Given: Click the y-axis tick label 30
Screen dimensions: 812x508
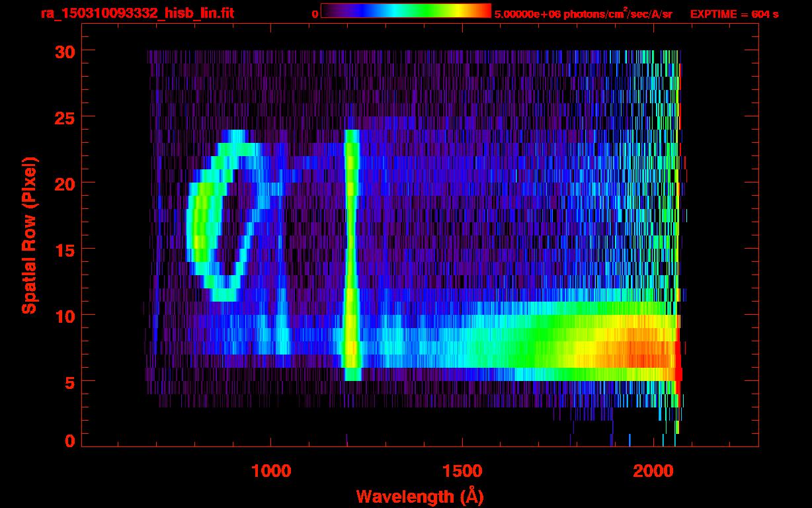Looking at the screenshot, I should click(x=65, y=51).
